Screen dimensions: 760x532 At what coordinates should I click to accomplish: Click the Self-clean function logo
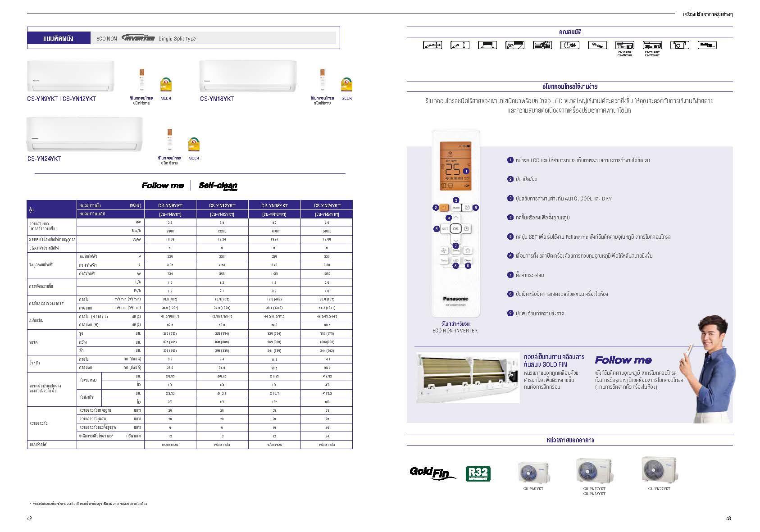[218, 186]
